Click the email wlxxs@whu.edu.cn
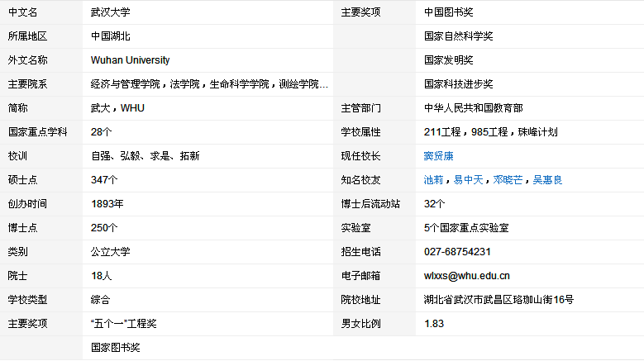The height and width of the screenshot is (361, 644). pos(466,276)
